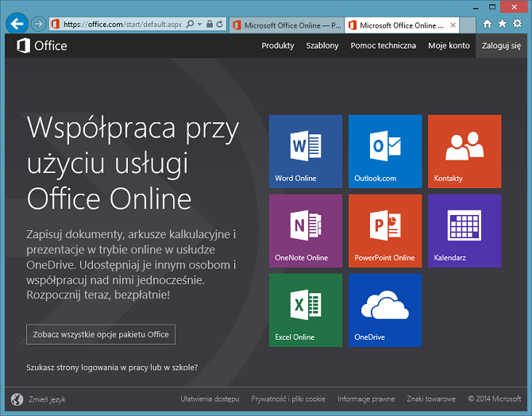This screenshot has width=532, height=416.
Task: Open the Word Online tile
Action: coord(306,151)
